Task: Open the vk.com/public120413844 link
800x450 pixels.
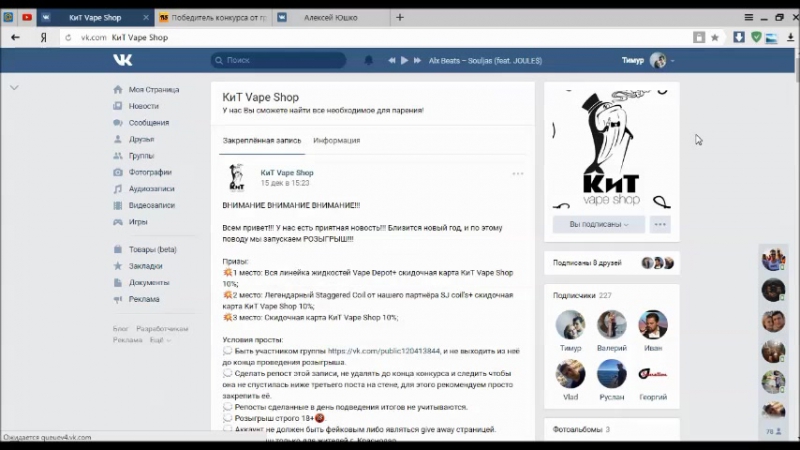Action: [x=384, y=351]
